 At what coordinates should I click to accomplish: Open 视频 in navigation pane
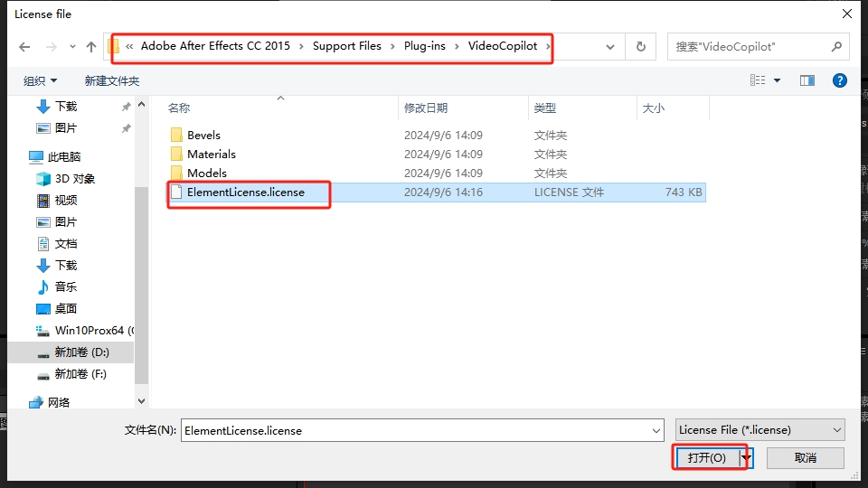point(66,201)
